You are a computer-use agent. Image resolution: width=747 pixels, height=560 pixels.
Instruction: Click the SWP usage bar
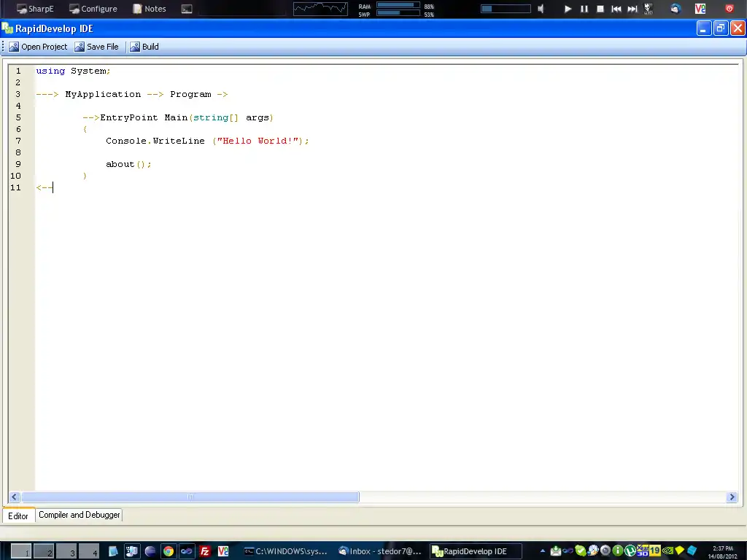pos(398,13)
